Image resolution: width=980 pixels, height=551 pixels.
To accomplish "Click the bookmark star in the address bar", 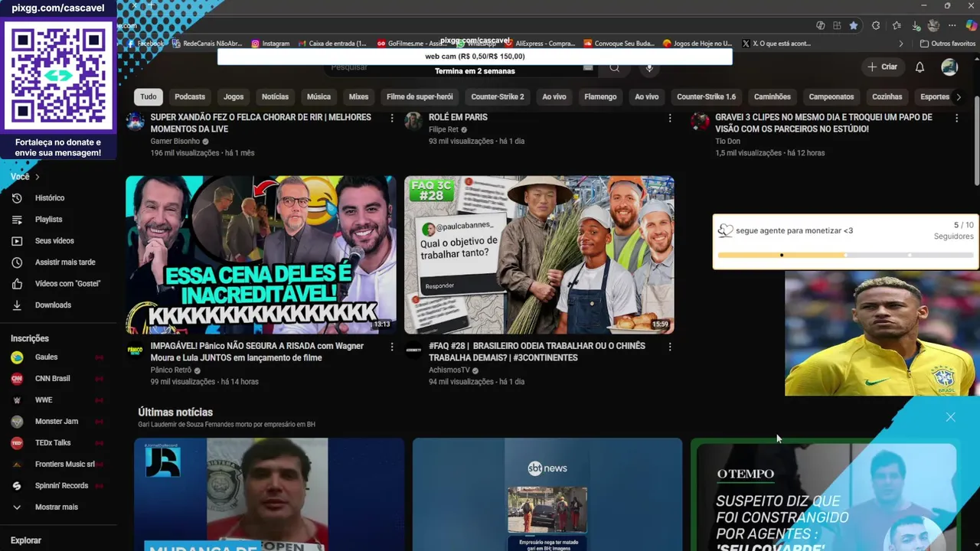I will pos(854,25).
